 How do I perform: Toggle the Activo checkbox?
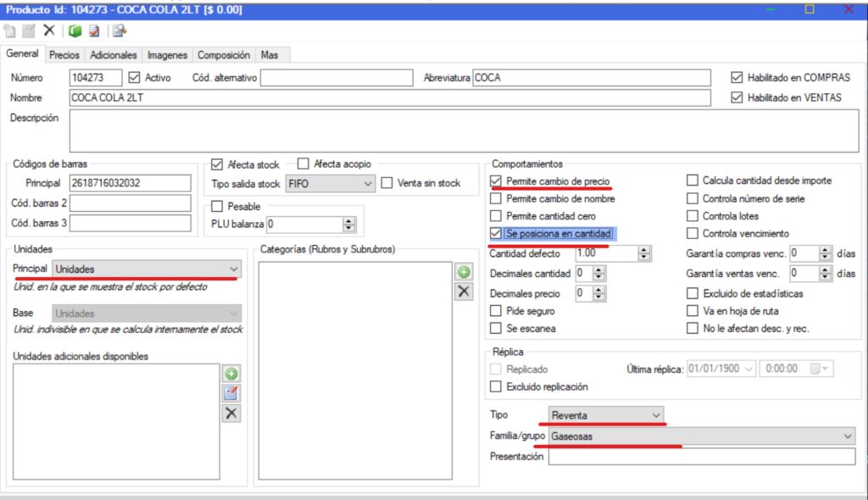click(x=134, y=77)
